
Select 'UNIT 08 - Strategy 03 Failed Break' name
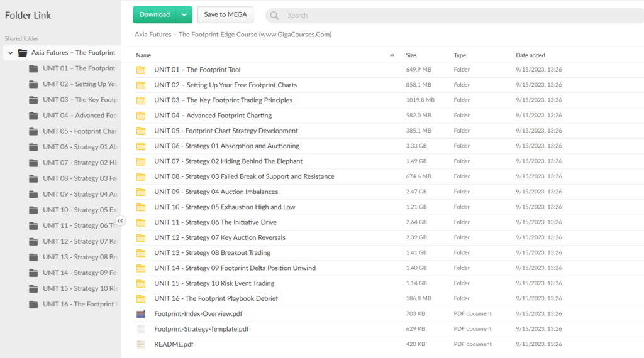point(244,176)
